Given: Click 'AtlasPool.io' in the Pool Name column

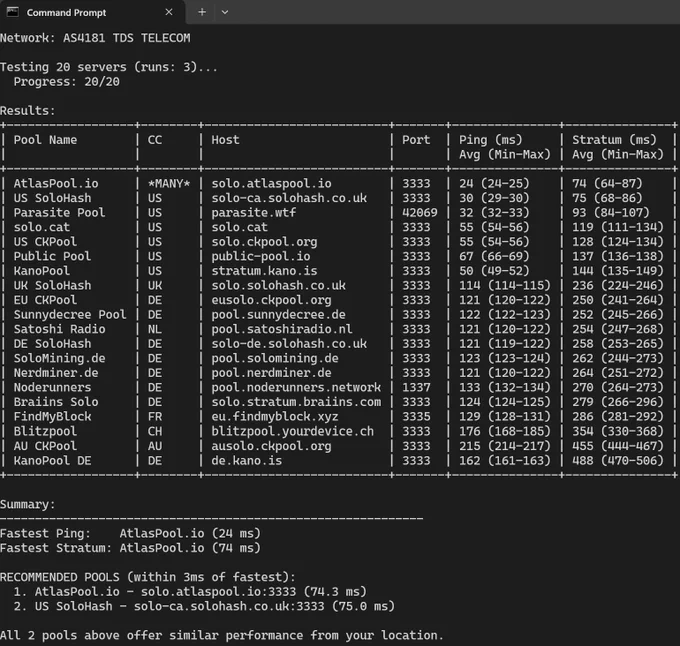Looking at the screenshot, I should 56,184.
